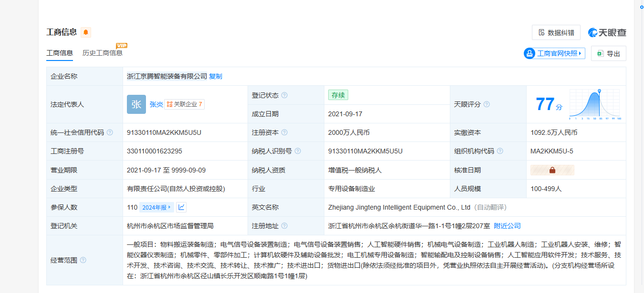Open 关联企业 7 related companies badge
The width and height of the screenshot is (644, 293).
pyautogui.click(x=185, y=104)
